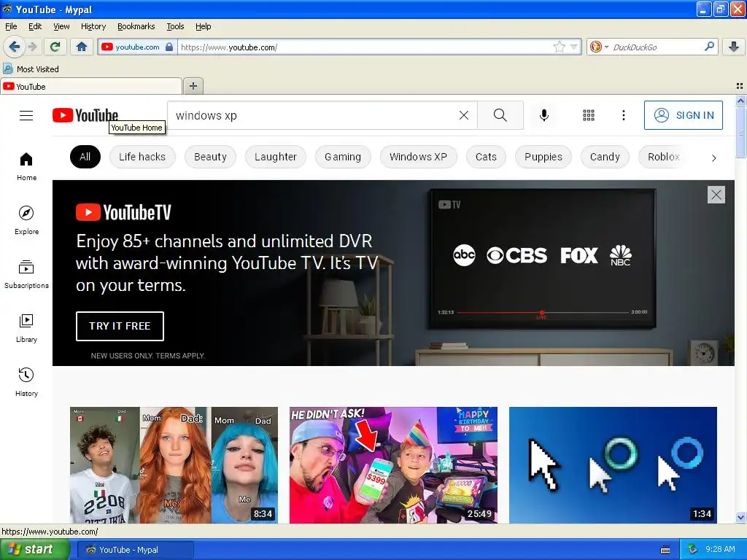Open the YouTube apps grid

point(589,115)
